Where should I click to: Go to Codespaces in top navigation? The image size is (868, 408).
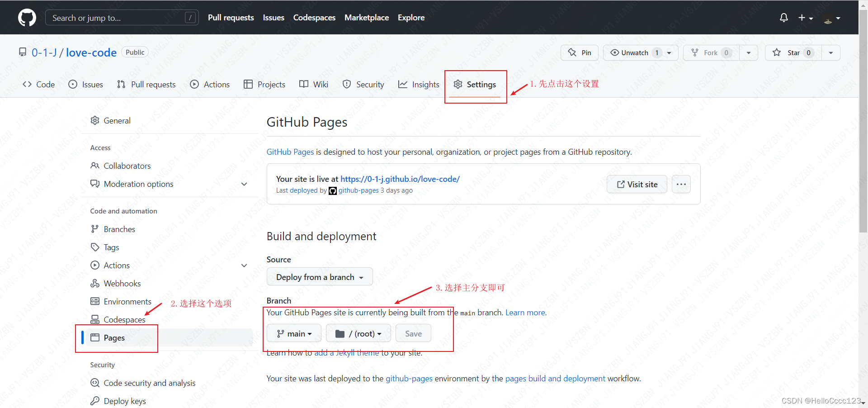[x=314, y=18]
